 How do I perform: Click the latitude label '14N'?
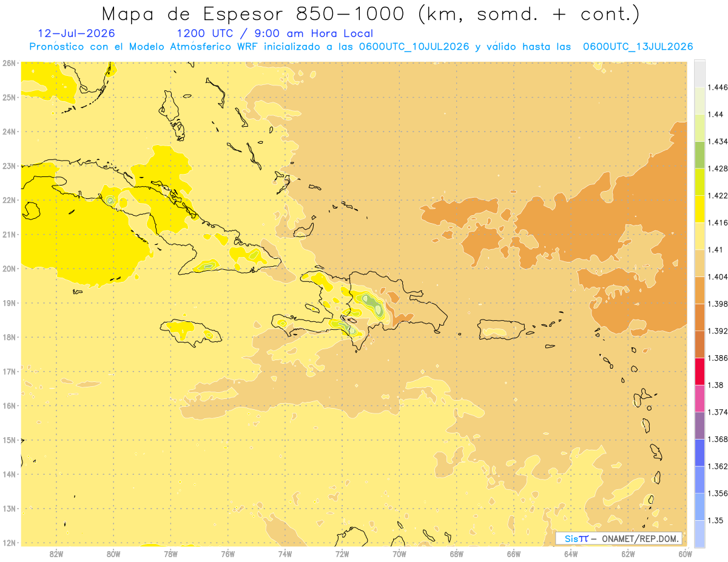[x=8, y=474]
